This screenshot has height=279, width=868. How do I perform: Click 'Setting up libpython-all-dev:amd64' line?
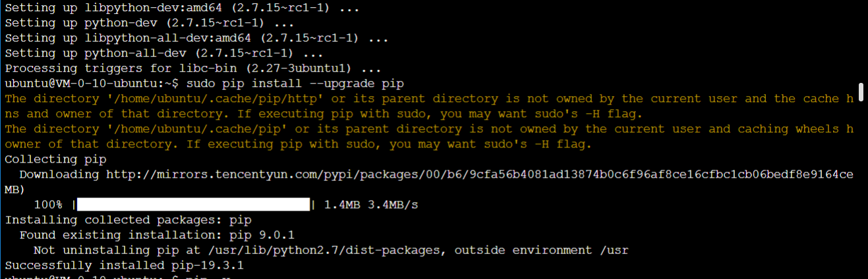pos(196,38)
